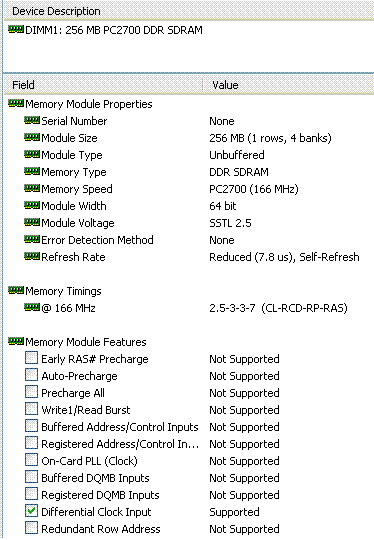Toggle Buffered Address/Control Inputs checkbox
Image resolution: width=374 pixels, height=540 pixels.
click(31, 426)
